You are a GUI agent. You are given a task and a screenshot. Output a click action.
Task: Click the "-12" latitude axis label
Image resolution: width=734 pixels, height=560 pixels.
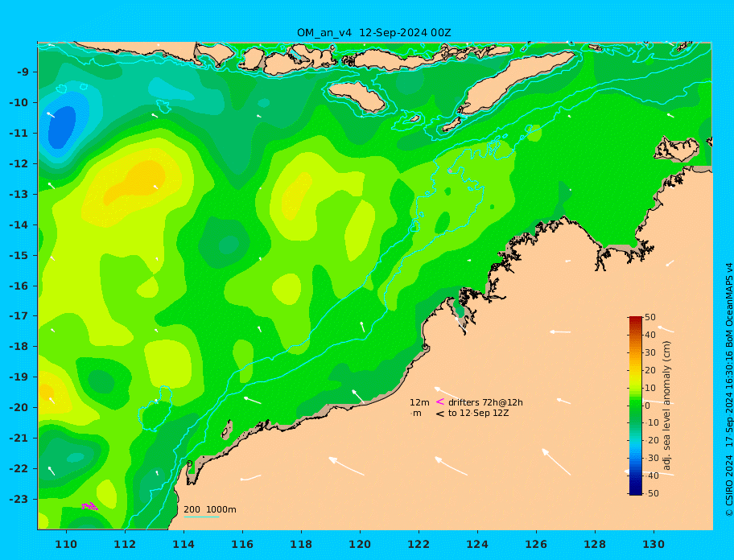point(19,164)
